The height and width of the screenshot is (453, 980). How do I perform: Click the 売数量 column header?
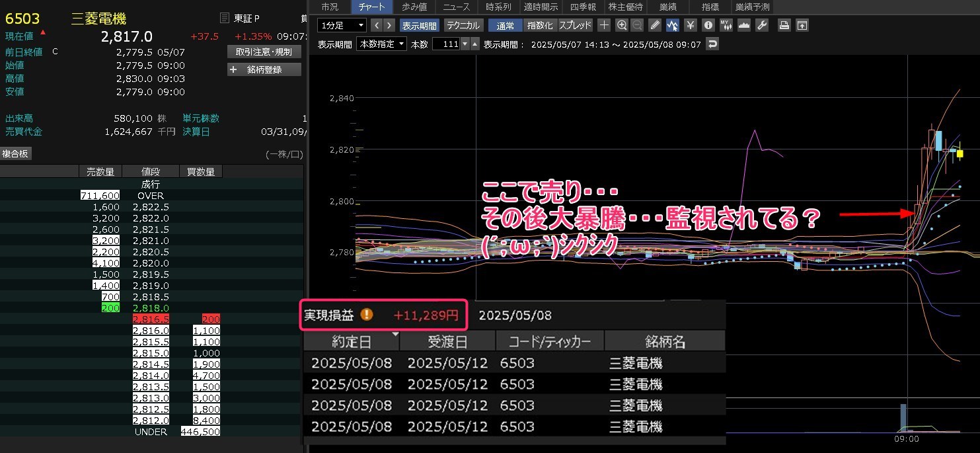pyautogui.click(x=100, y=172)
